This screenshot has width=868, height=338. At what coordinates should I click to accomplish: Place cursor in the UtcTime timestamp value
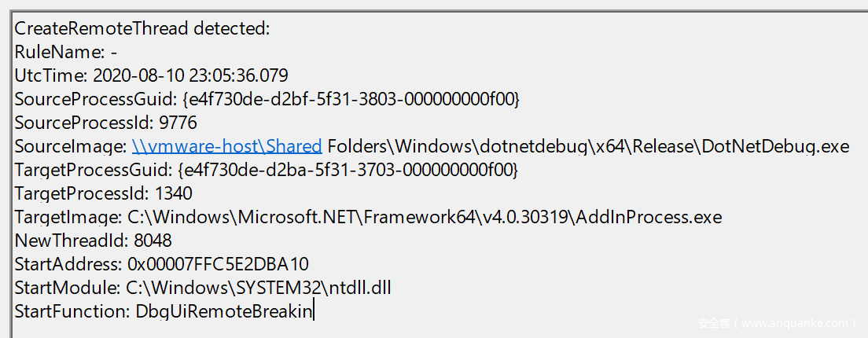pos(190,76)
